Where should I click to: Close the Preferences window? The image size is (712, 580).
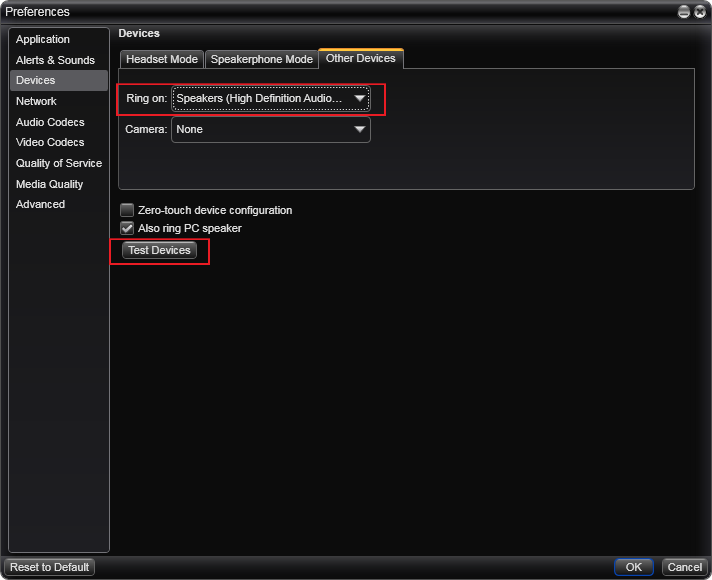700,12
